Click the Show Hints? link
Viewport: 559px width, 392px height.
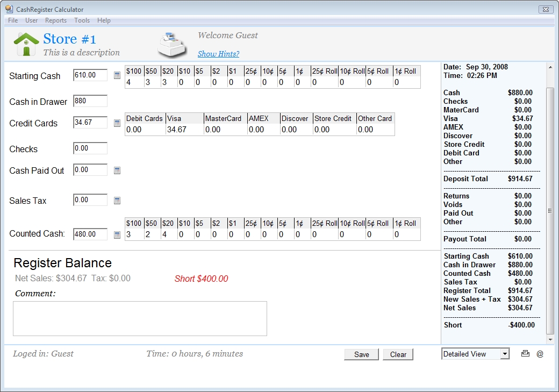tap(218, 54)
